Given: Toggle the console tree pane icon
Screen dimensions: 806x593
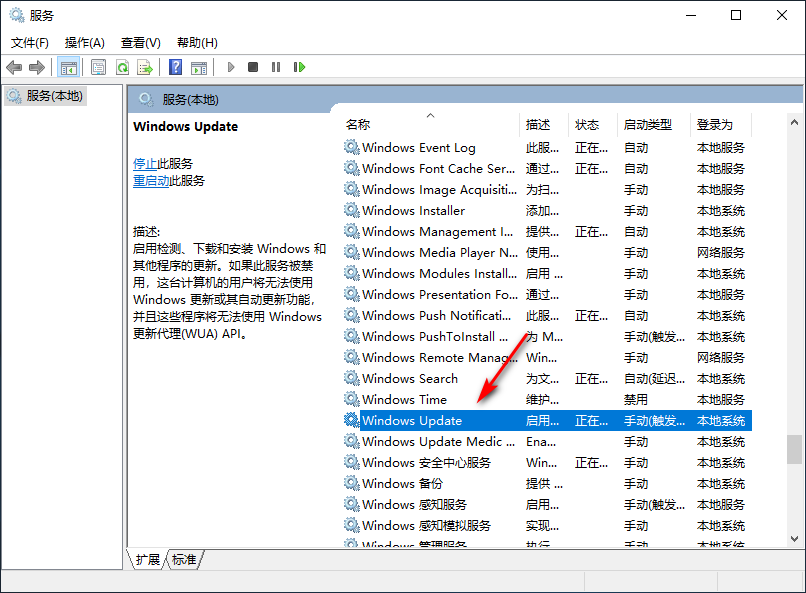Looking at the screenshot, I should tap(68, 67).
